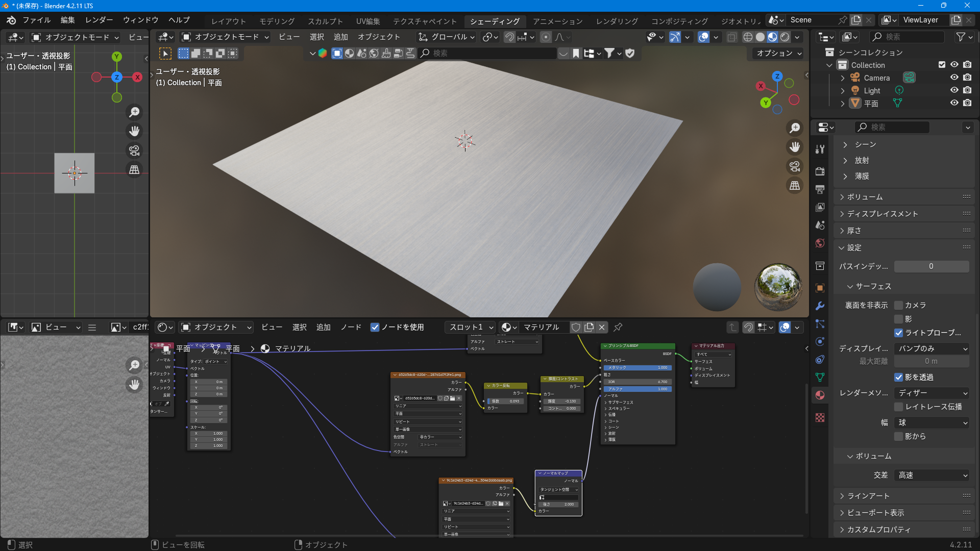Click the パスインデックス value field

tap(932, 266)
